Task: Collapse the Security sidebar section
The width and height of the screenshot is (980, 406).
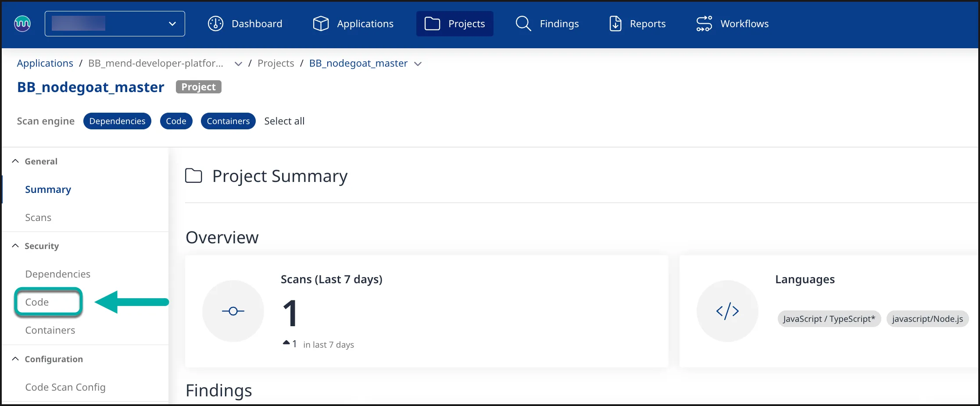Action: [x=15, y=246]
